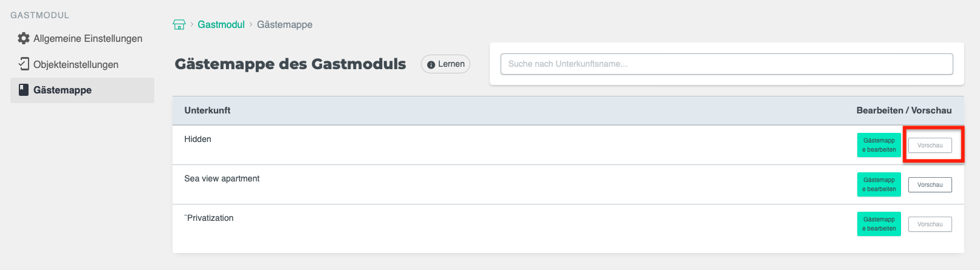The width and height of the screenshot is (980, 270).
Task: Navigate to Gastmodul breadcrumb link
Action: tap(221, 24)
